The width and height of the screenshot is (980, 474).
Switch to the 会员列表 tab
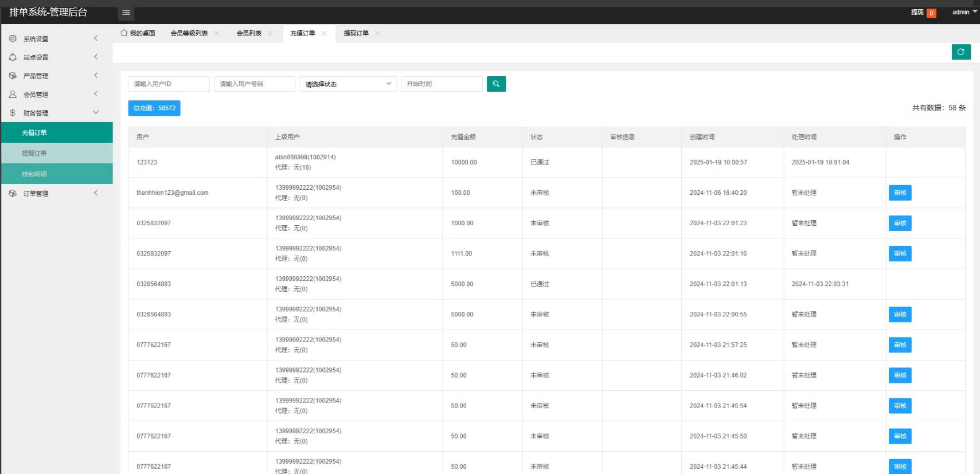point(249,33)
